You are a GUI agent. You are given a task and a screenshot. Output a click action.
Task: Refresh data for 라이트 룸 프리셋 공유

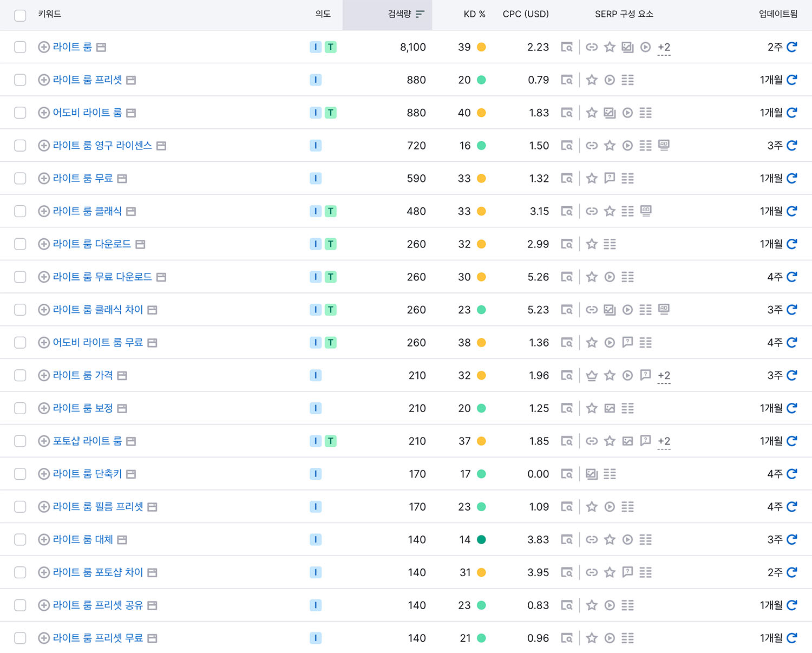(791, 605)
